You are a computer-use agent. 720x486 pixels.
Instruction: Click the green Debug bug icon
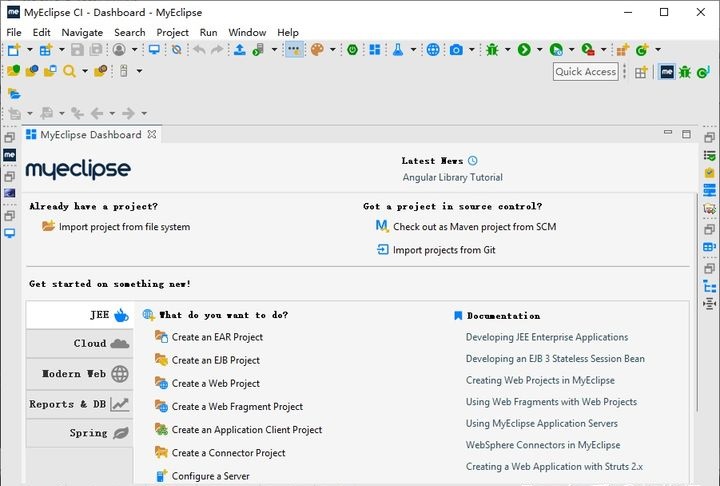(x=492, y=50)
